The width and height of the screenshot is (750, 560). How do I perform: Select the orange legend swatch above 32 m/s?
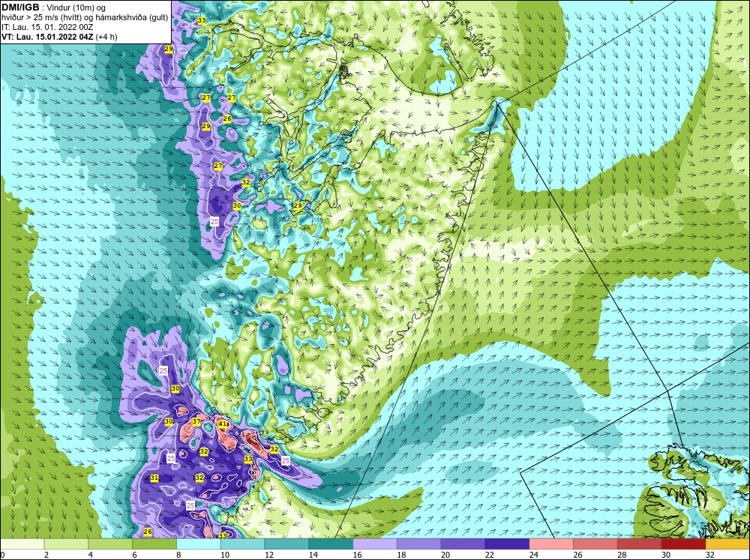[727, 544]
